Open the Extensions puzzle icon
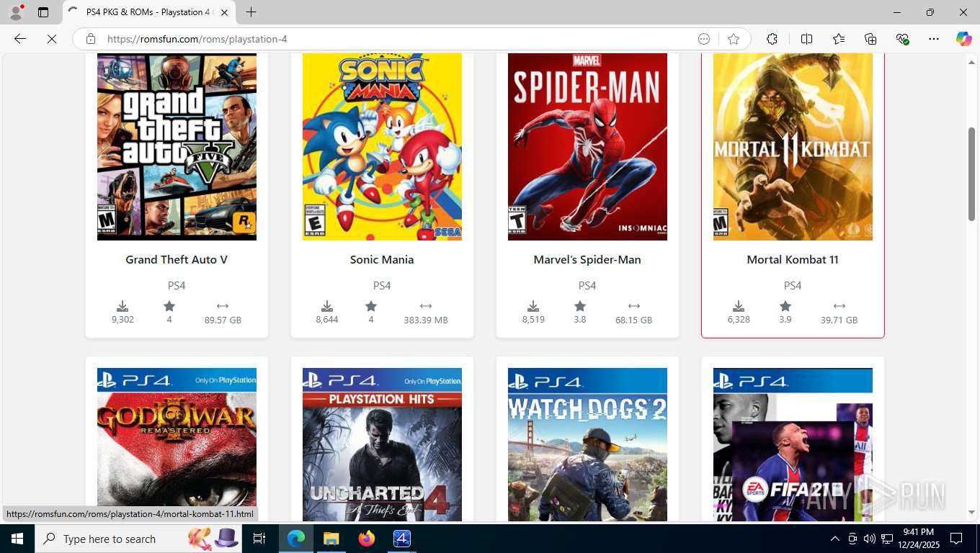980x553 pixels. [772, 39]
